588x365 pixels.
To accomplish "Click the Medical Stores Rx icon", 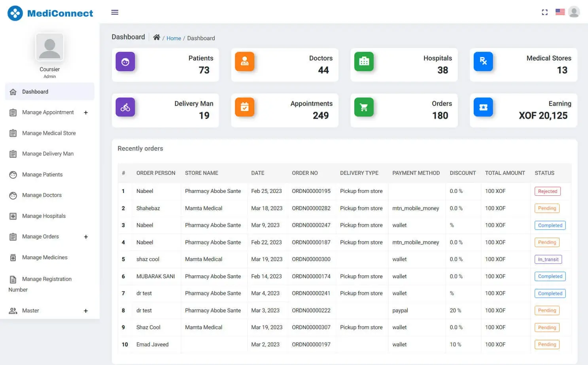I will [483, 62].
